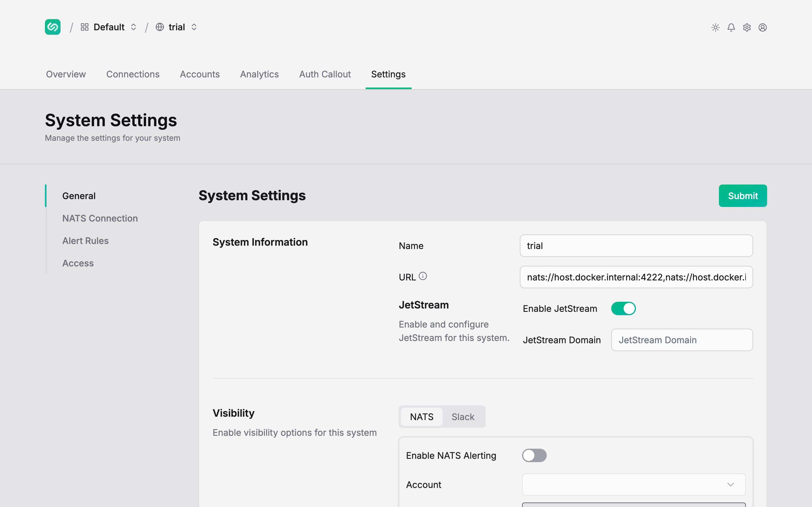This screenshot has width=812, height=507.
Task: Open NATS Connection settings section
Action: 100,218
